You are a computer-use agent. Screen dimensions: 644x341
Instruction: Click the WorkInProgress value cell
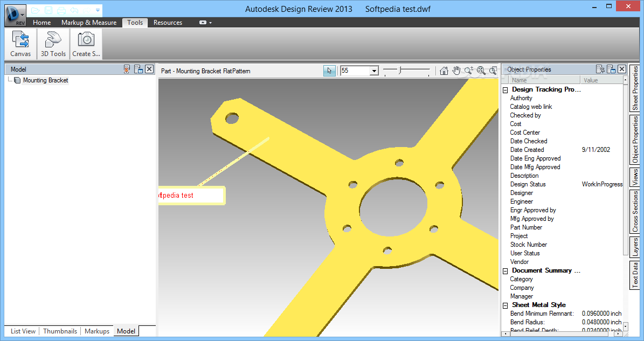click(x=602, y=184)
